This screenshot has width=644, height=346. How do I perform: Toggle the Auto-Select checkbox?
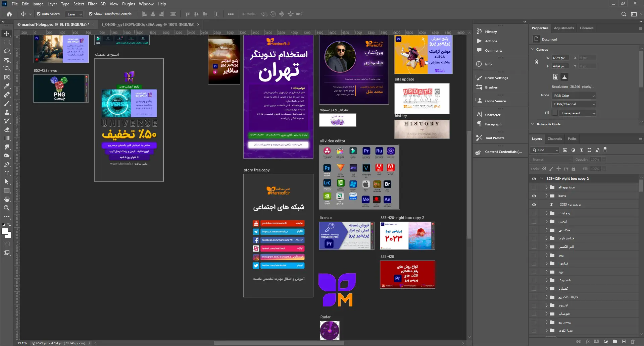(39, 14)
